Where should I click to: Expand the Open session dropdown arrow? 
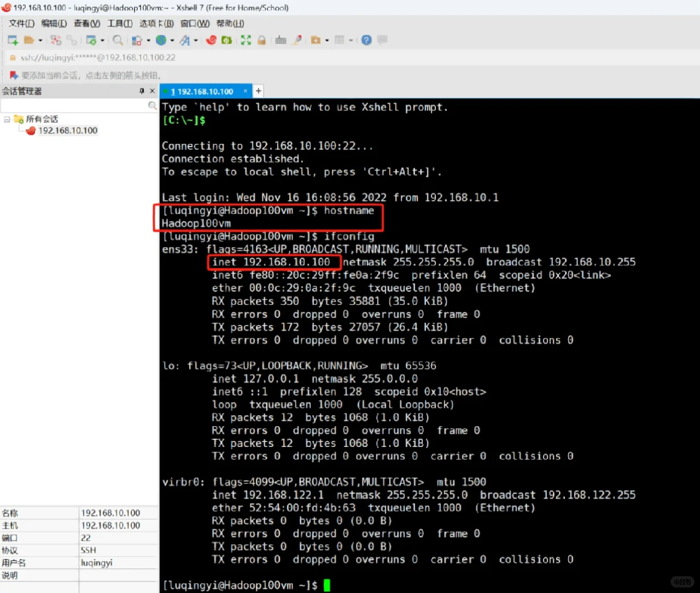pos(40,40)
